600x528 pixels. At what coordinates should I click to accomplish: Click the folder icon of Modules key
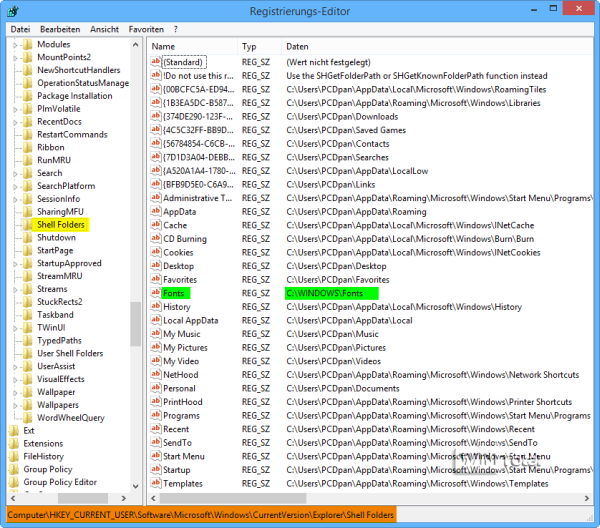coord(27,44)
